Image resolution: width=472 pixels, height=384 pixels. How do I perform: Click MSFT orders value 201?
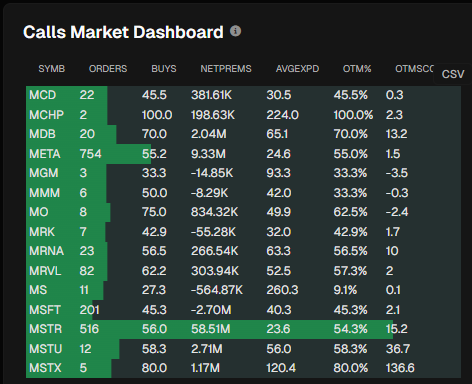click(x=89, y=310)
